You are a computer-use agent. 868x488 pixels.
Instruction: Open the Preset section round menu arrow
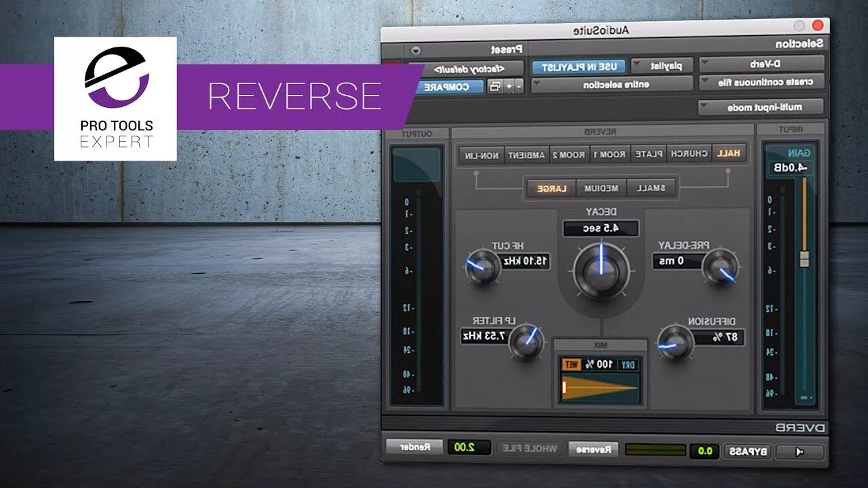(x=416, y=50)
